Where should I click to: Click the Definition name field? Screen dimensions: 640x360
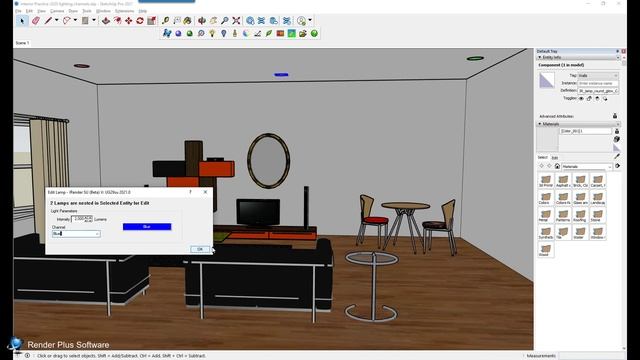pyautogui.click(x=598, y=91)
